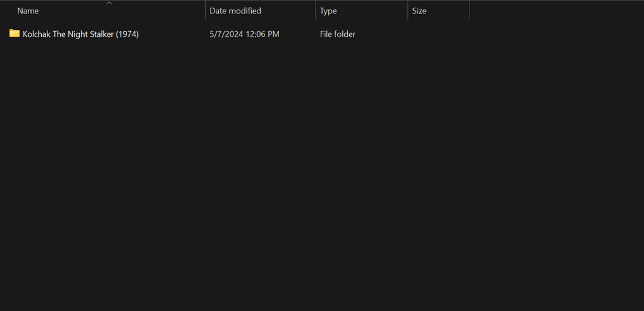
Task: Click the empty bottom area of the file list
Action: click(x=316, y=279)
